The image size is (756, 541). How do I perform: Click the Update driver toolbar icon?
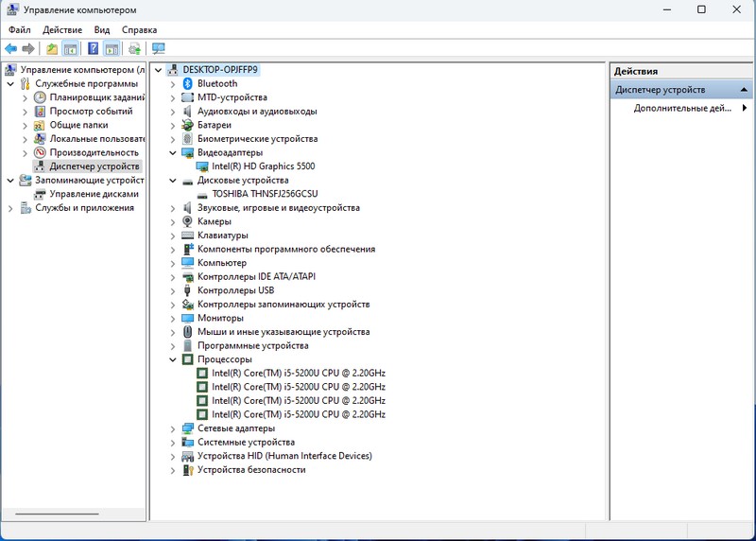click(x=135, y=49)
